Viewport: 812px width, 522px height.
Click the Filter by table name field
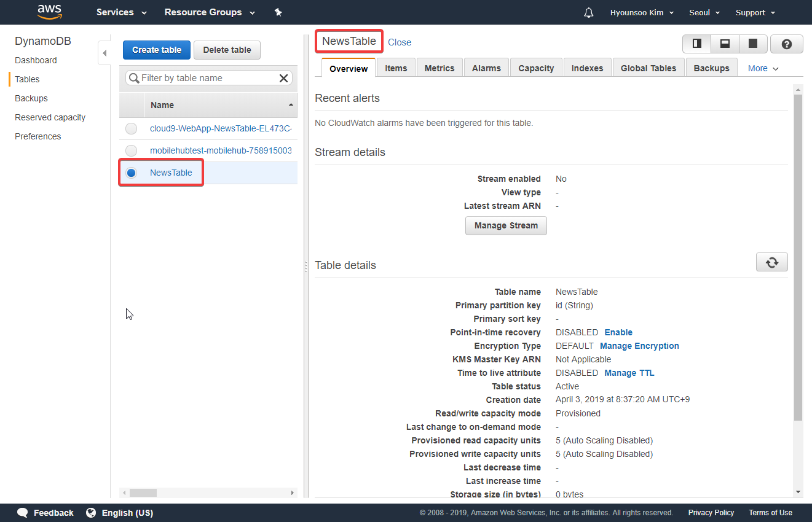point(209,78)
